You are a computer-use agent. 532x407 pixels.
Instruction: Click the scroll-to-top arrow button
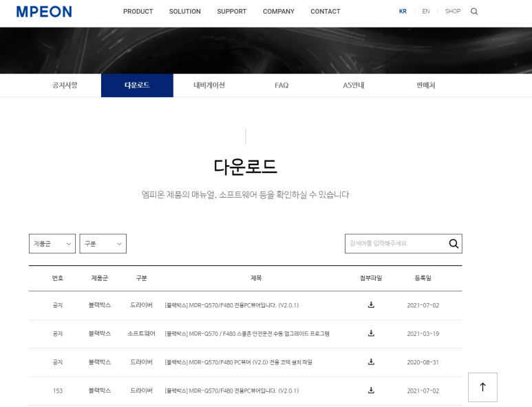coord(482,387)
